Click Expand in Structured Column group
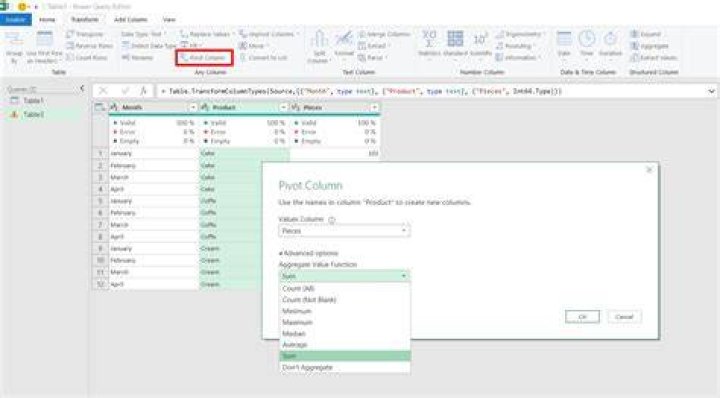Image resolution: width=720 pixels, height=398 pixels. point(646,34)
